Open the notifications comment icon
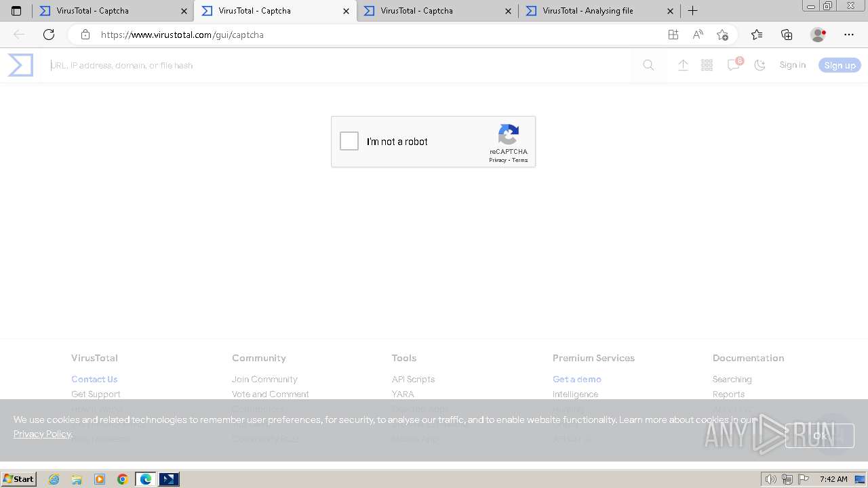This screenshot has height=488, width=868. [734, 64]
